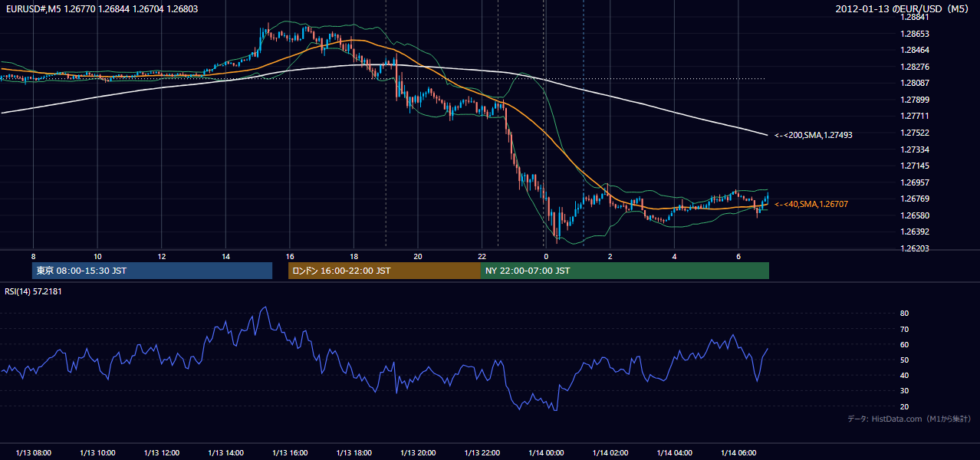Click RSI axis level 40
Image resolution: width=980 pixels, height=460 pixels.
coord(905,375)
